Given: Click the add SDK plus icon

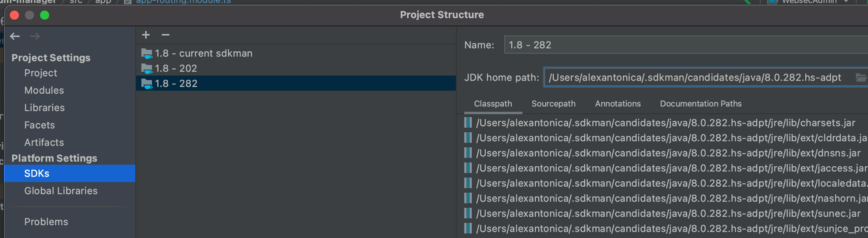Looking at the screenshot, I should coord(146,35).
